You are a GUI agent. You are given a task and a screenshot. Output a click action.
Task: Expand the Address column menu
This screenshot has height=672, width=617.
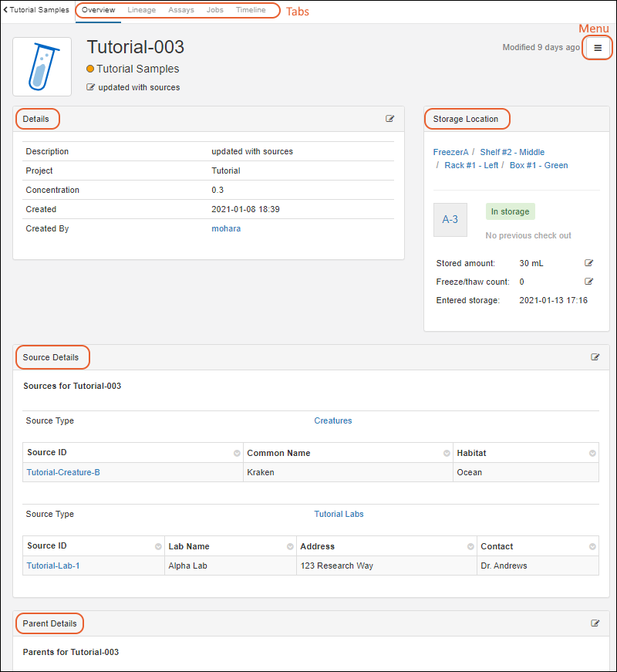pos(470,547)
